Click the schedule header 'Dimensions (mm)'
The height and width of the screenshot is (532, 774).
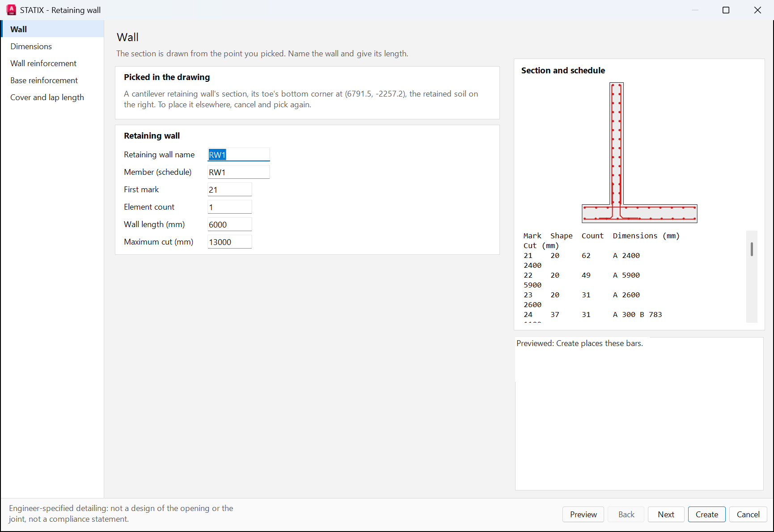646,236
